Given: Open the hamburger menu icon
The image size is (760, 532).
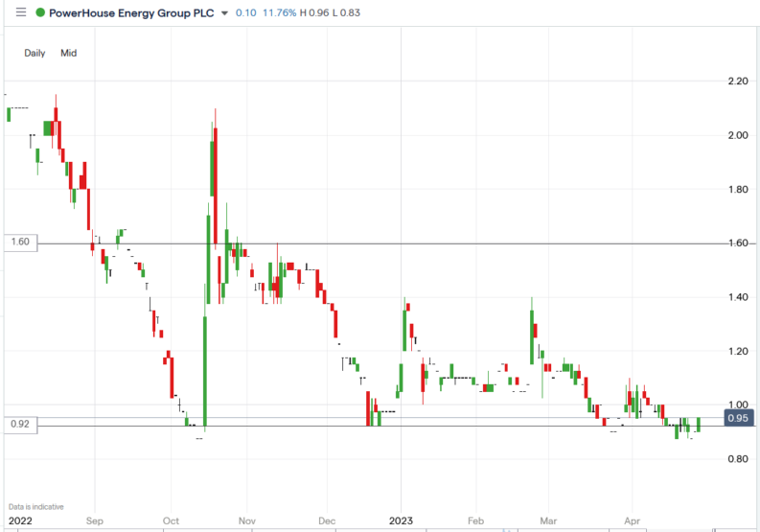Looking at the screenshot, I should click(21, 13).
